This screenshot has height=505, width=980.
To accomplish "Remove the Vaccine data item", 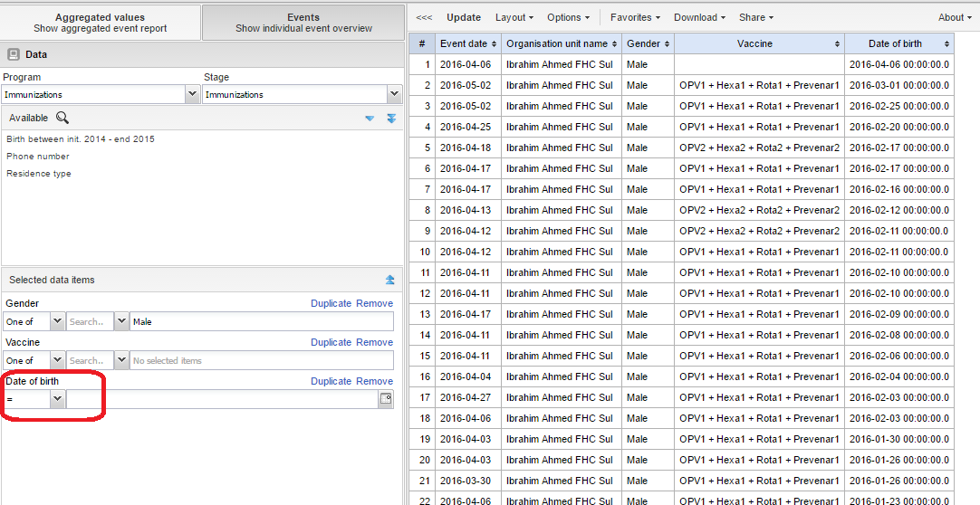I will 374,342.
